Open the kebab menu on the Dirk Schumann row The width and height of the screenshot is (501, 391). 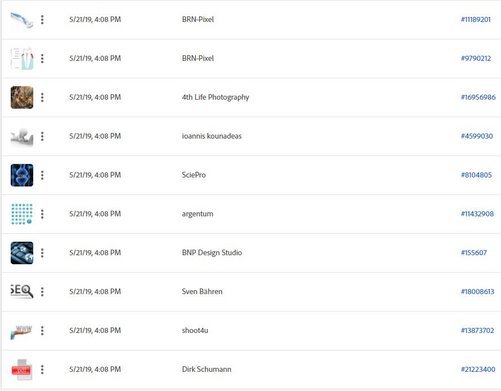tap(42, 370)
